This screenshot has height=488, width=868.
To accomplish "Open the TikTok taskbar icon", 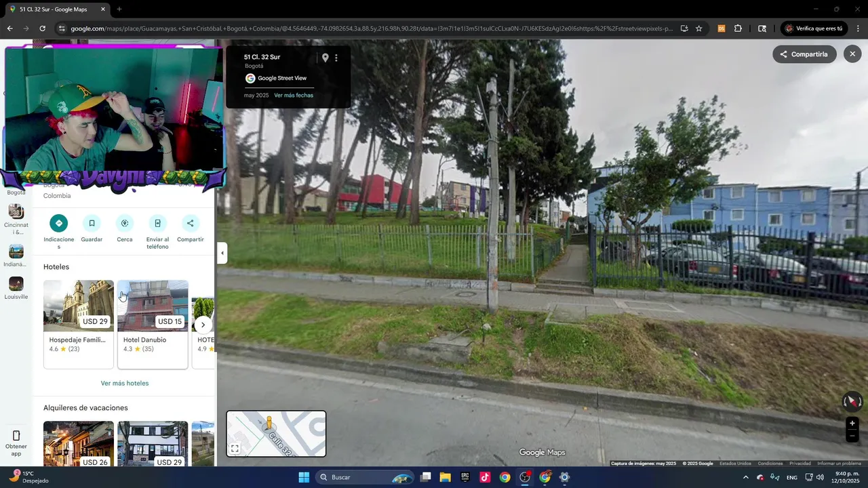I will tap(485, 477).
